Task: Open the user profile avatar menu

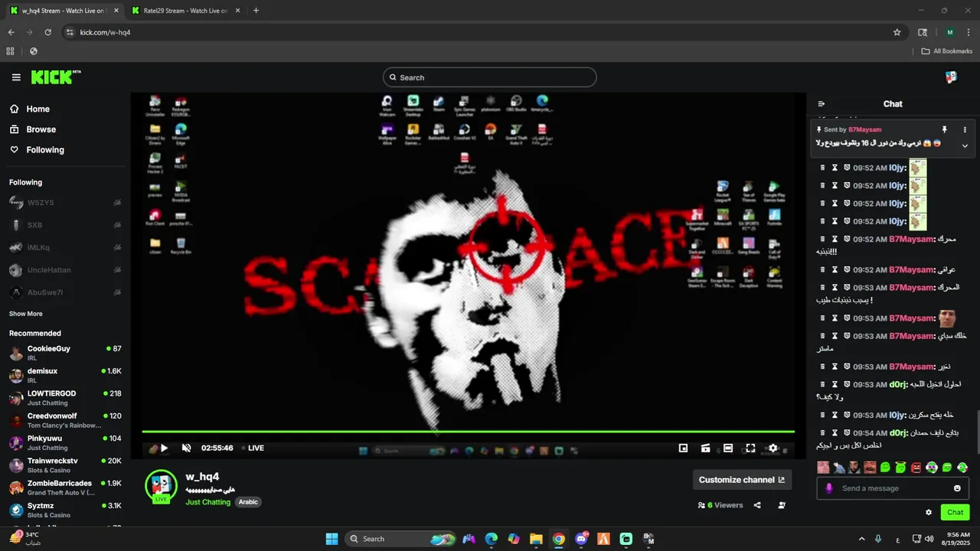Action: click(951, 77)
